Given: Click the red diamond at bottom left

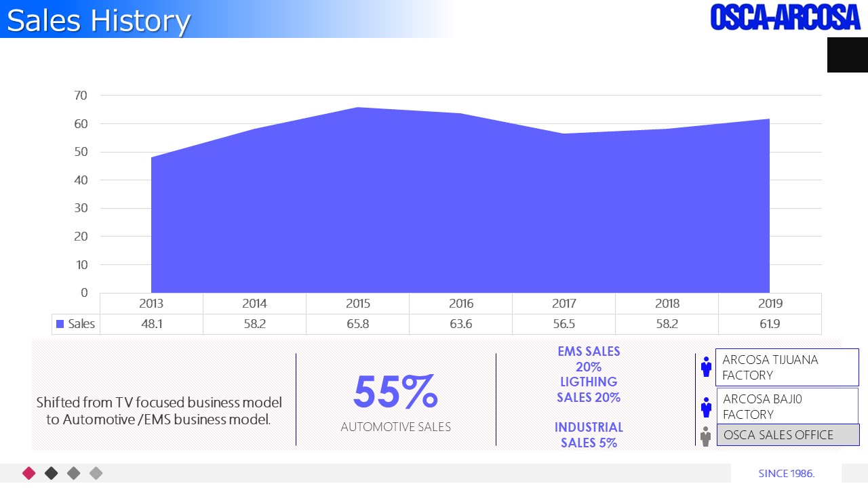Looking at the screenshot, I should [29, 473].
